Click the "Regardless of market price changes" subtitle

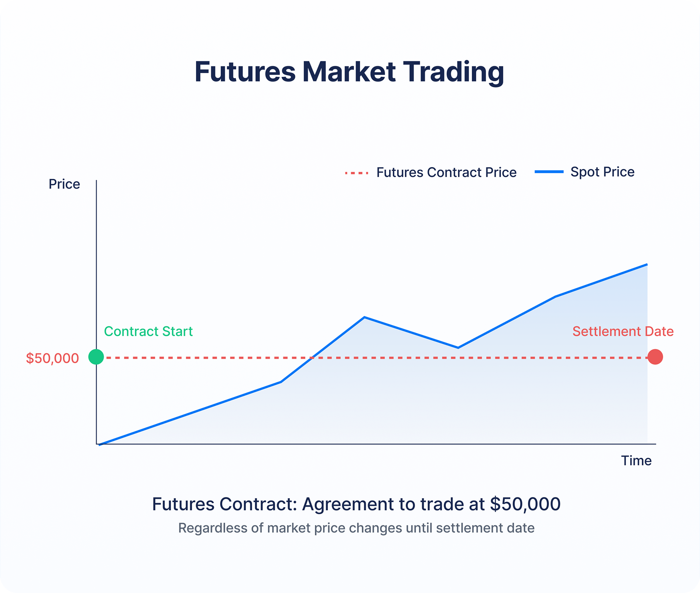pyautogui.click(x=356, y=528)
